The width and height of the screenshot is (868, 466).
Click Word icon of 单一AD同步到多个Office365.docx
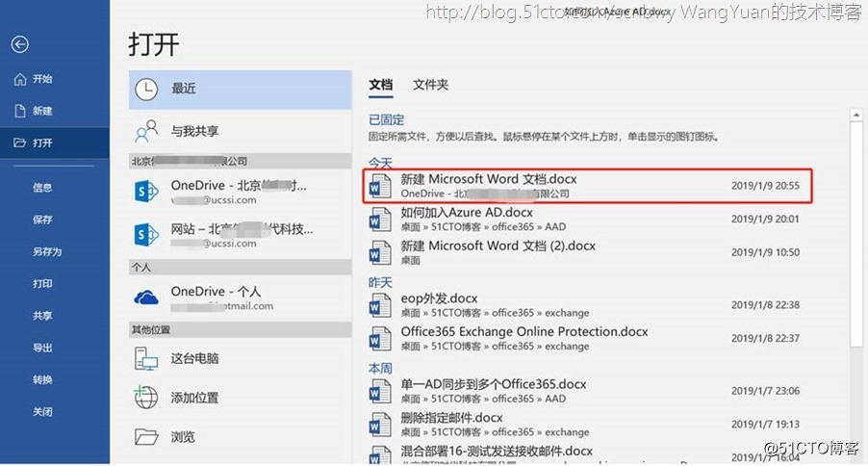(380, 391)
